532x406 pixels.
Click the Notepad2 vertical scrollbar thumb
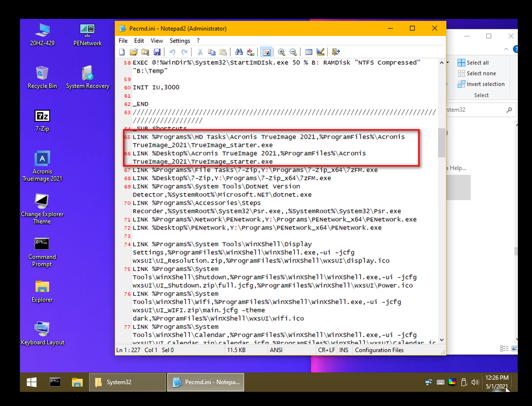pos(442,143)
